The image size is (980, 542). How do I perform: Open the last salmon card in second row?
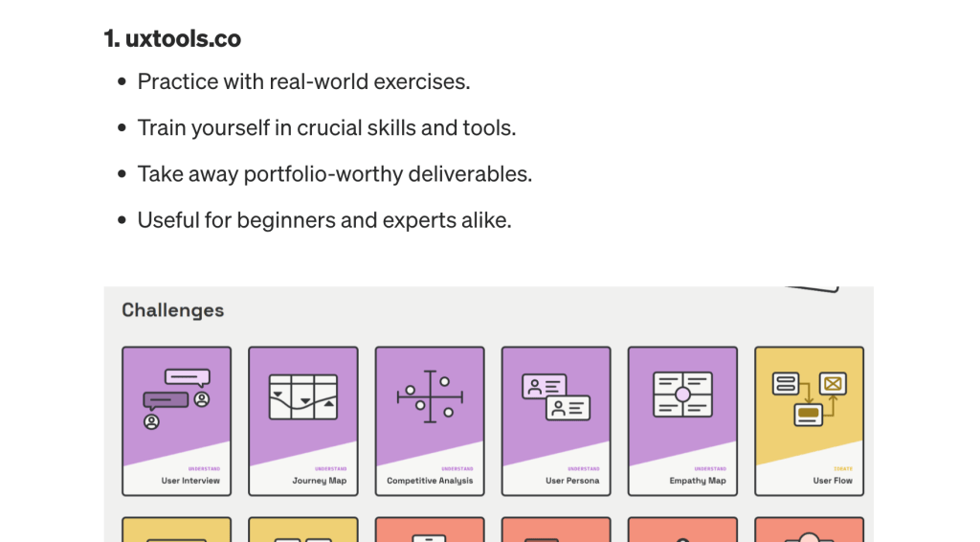point(810,530)
